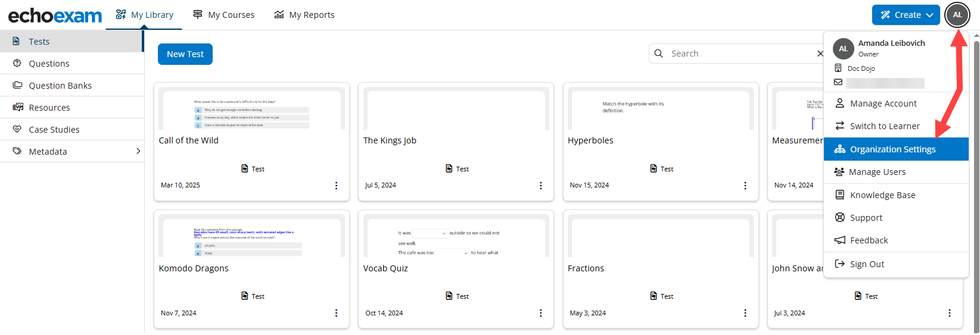Click the AL profile avatar icon
This screenshot has height=335, width=980.
pos(957,15)
